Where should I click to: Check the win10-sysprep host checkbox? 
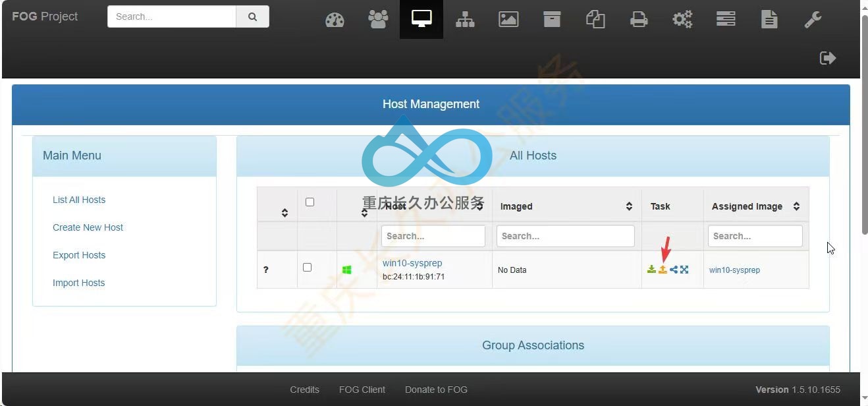coord(307,267)
